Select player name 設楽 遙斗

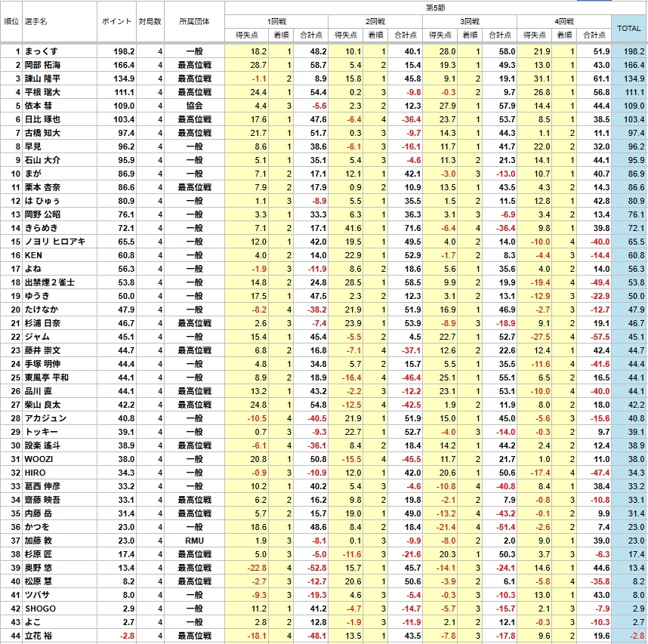(x=42, y=445)
